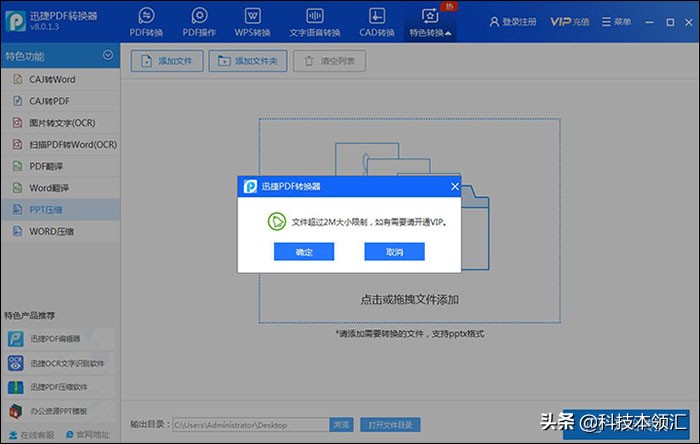Click 点击或拖拽文件添加 drop area text
700x444 pixels.
tap(409, 299)
